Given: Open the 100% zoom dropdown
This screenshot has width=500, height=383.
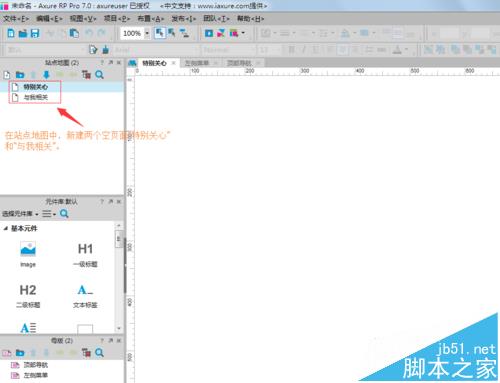Looking at the screenshot, I should coord(147,33).
